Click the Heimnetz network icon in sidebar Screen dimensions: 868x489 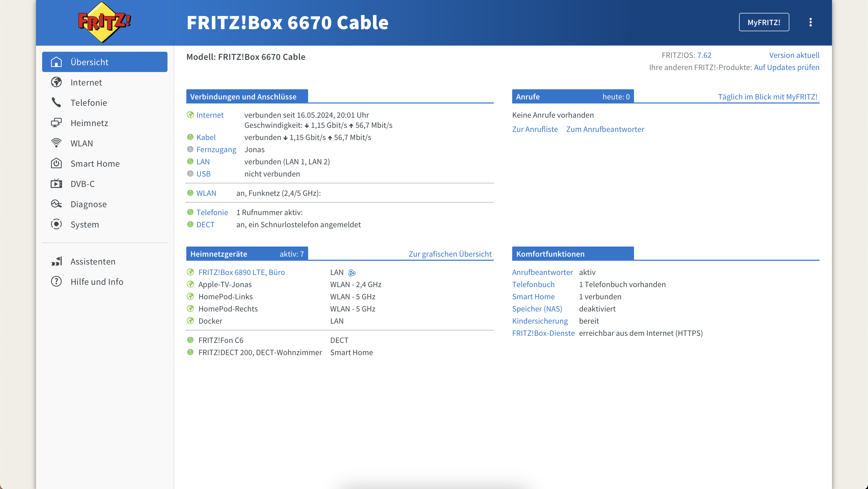pyautogui.click(x=56, y=123)
